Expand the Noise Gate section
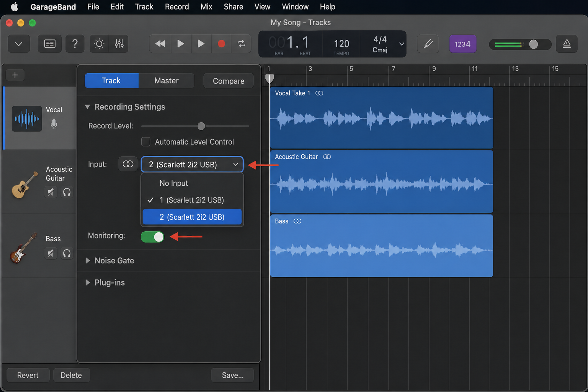This screenshot has height=392, width=588. tap(88, 261)
